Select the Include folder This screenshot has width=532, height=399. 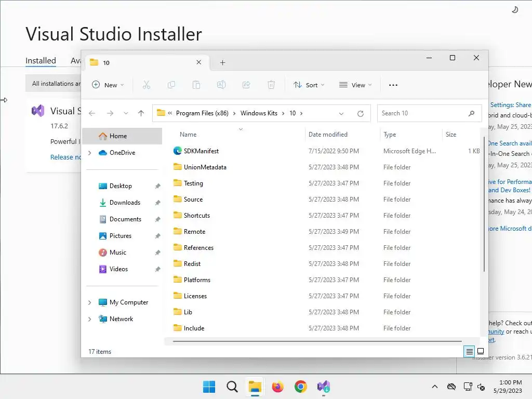coord(194,328)
